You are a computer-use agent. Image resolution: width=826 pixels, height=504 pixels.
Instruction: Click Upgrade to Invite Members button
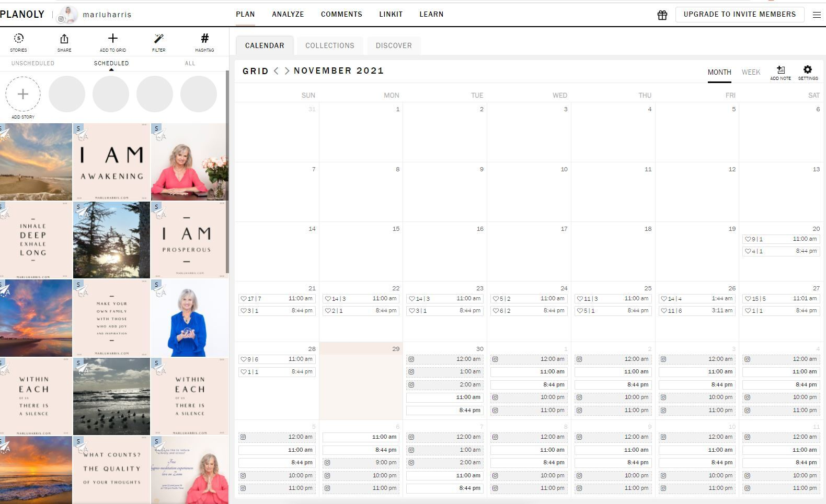[x=740, y=15]
